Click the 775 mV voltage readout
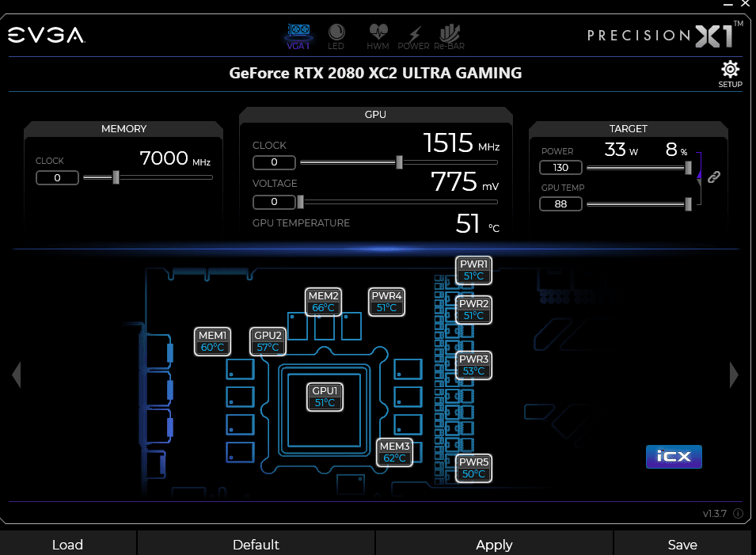 pyautogui.click(x=465, y=182)
